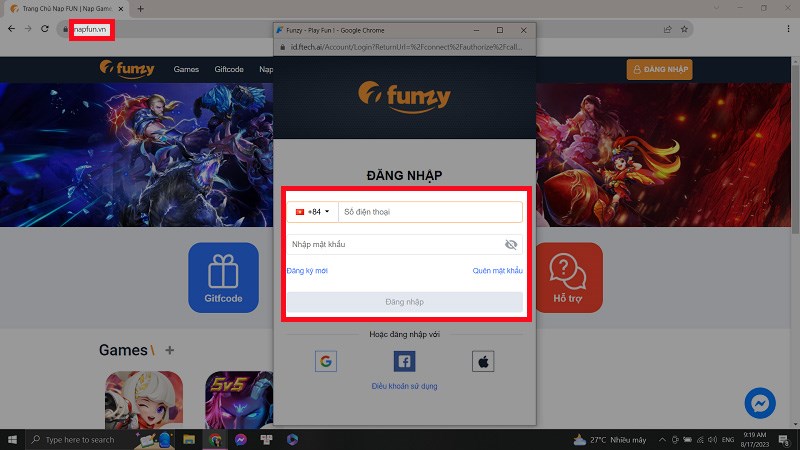Click the Funzy logo in site header
This screenshot has height=450, width=800.
(x=127, y=69)
